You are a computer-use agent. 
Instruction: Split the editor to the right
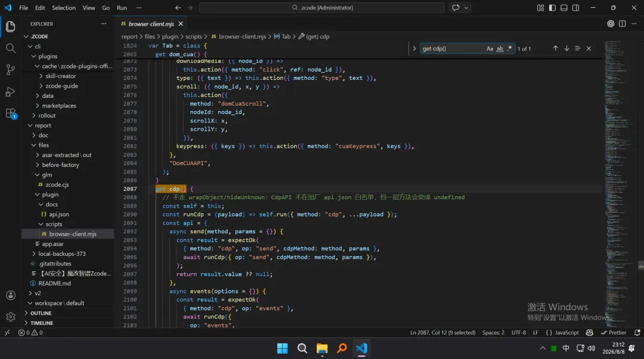pos(622,24)
